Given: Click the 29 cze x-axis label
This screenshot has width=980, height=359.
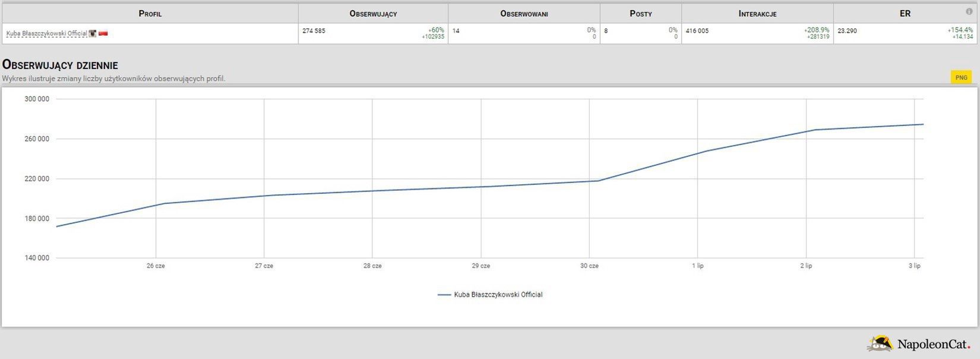Looking at the screenshot, I should [481, 266].
